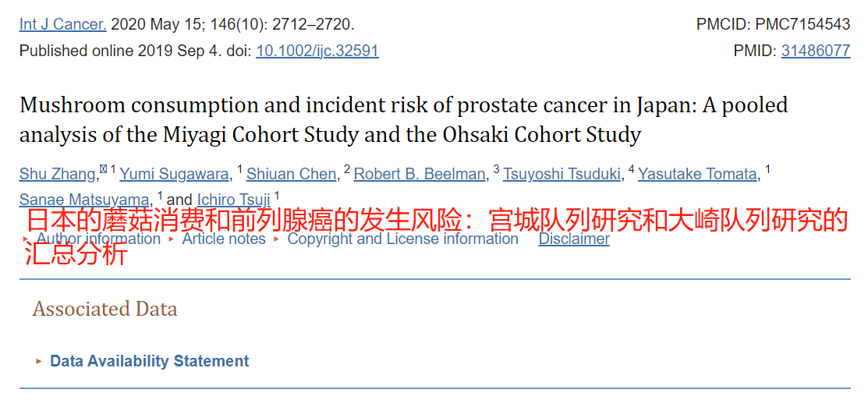
Task: Open the Int J Cancer journal link
Action: 62,24
